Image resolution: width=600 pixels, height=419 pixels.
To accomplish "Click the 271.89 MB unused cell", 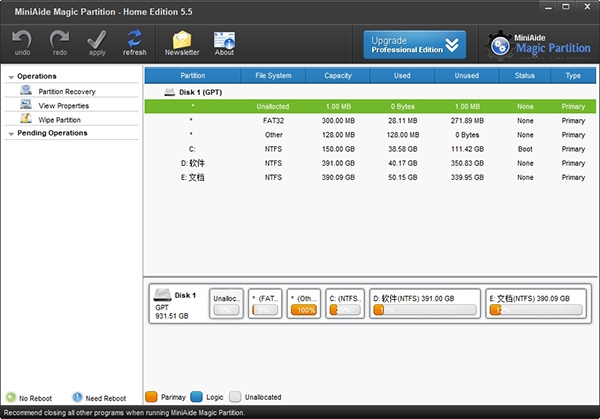I will 467,121.
